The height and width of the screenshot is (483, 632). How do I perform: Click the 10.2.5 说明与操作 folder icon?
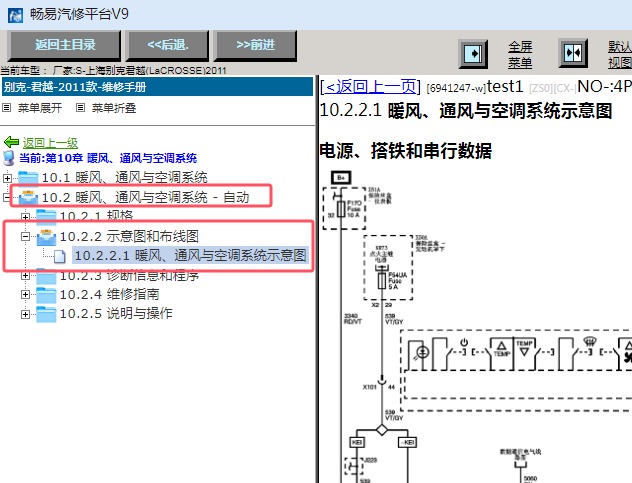[x=46, y=314]
